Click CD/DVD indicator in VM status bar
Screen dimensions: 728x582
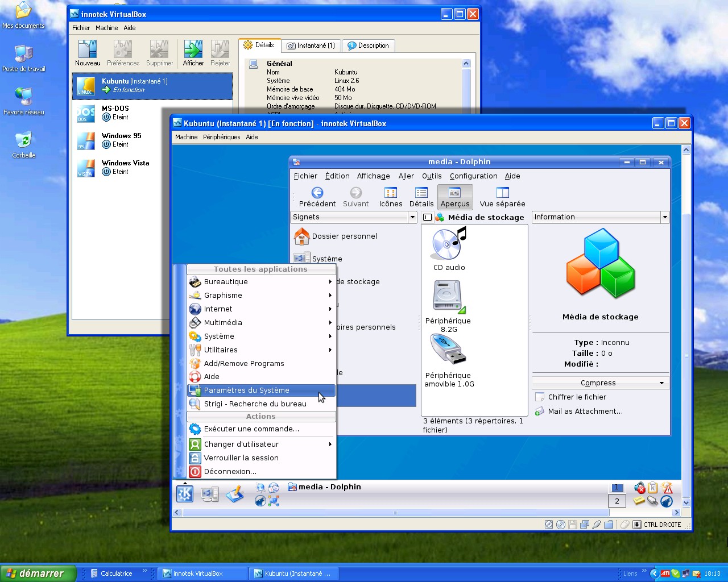(x=561, y=525)
